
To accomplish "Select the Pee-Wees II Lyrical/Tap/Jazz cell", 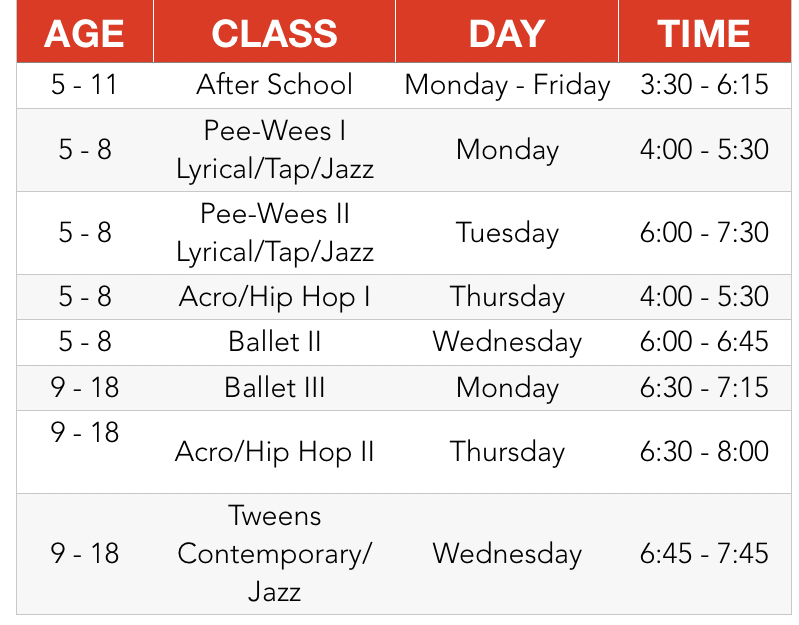I will click(274, 233).
